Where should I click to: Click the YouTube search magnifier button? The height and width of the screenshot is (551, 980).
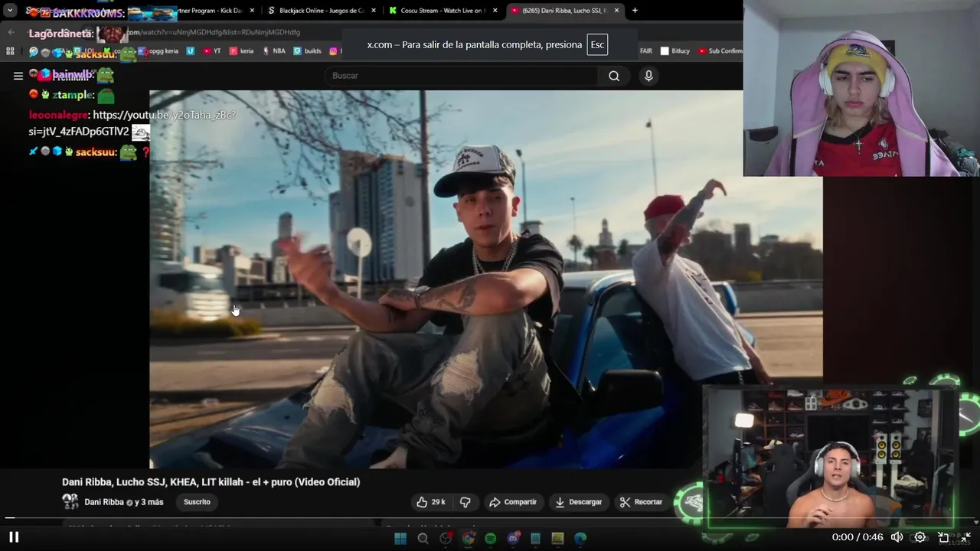614,76
